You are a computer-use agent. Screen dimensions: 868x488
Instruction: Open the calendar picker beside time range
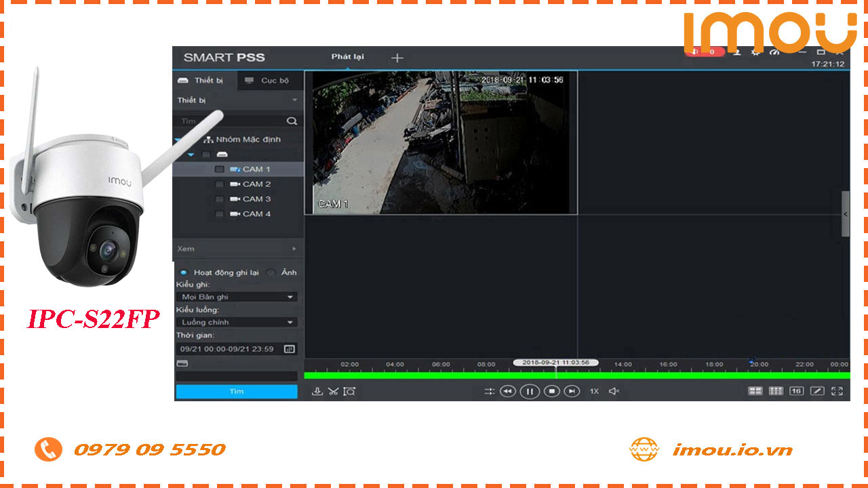click(x=290, y=349)
